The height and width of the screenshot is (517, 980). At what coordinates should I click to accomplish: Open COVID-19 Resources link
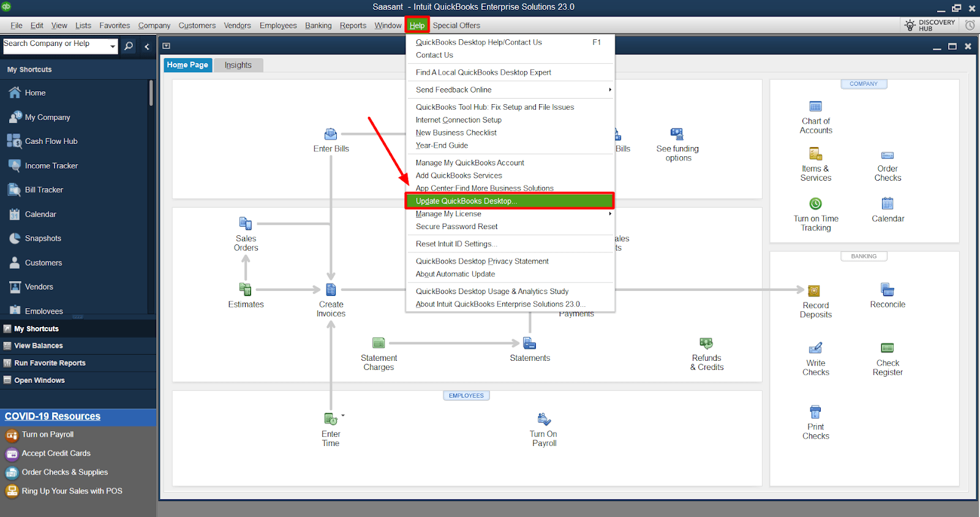[53, 417]
